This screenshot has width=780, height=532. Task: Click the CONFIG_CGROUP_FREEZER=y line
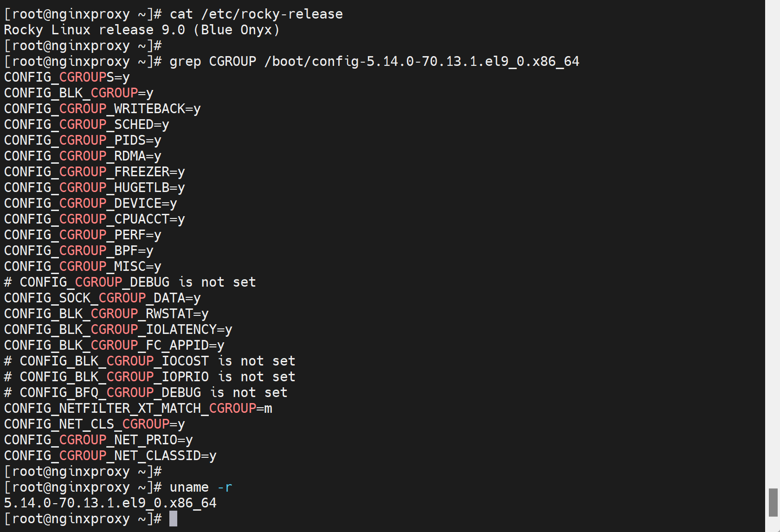coord(94,172)
